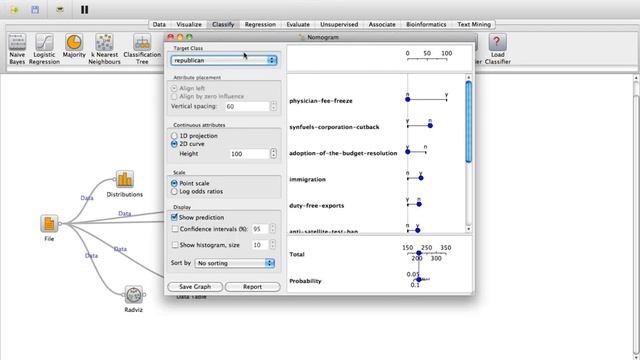
Task: Click the yellow open icon in top toolbar
Action: point(15,9)
